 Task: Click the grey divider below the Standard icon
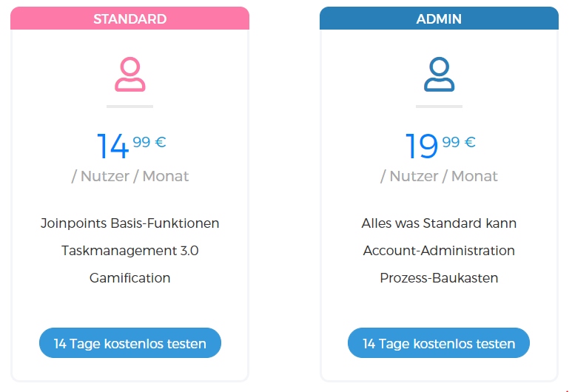pyautogui.click(x=130, y=107)
